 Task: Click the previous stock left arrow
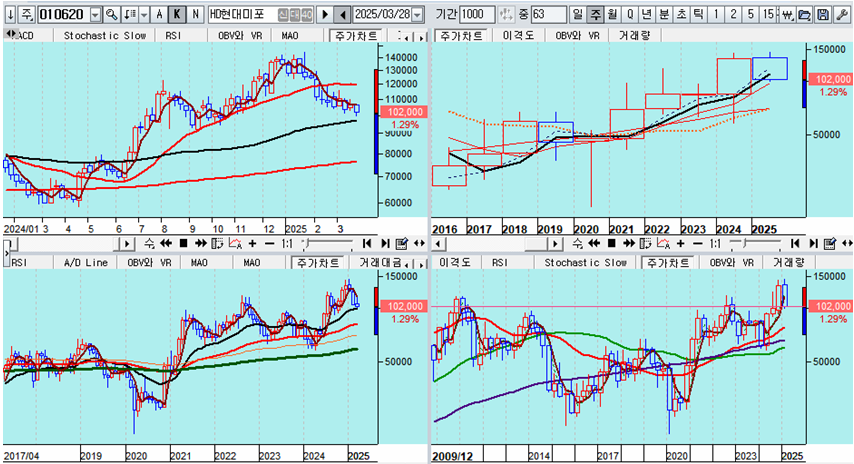click(342, 15)
